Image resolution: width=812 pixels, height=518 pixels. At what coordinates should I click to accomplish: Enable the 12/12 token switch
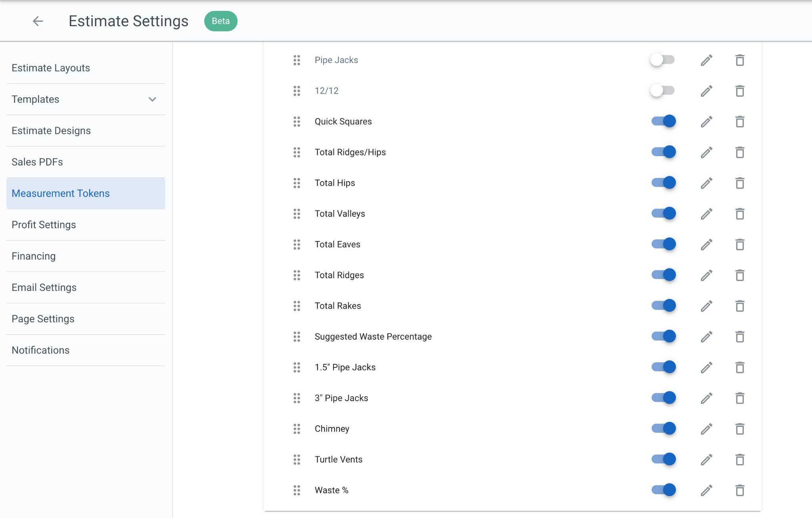point(663,91)
